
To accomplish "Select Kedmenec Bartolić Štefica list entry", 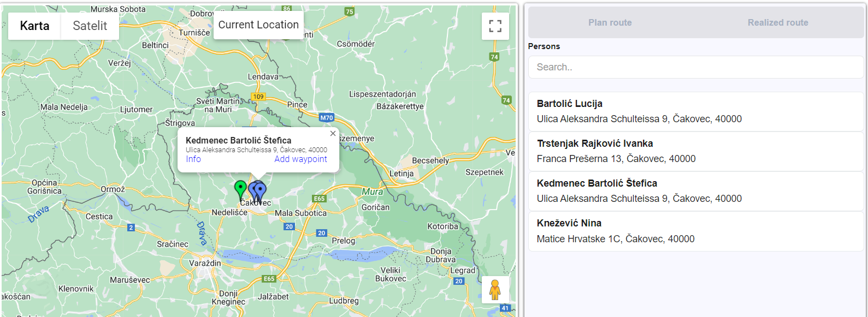I will pyautogui.click(x=695, y=191).
